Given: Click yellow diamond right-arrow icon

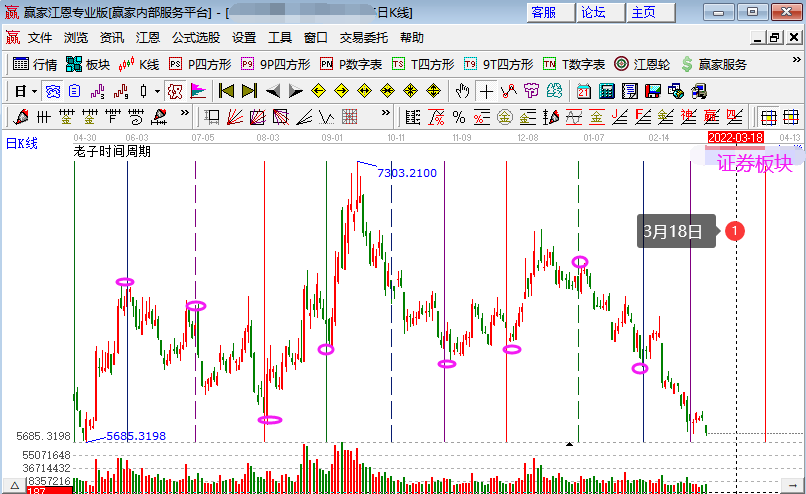Looking at the screenshot, I should pos(341,92).
